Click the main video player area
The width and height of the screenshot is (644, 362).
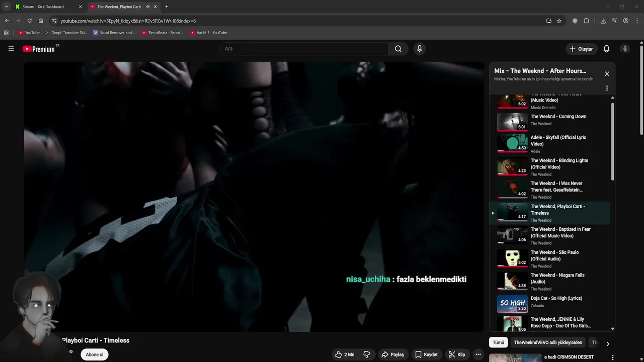(x=254, y=197)
